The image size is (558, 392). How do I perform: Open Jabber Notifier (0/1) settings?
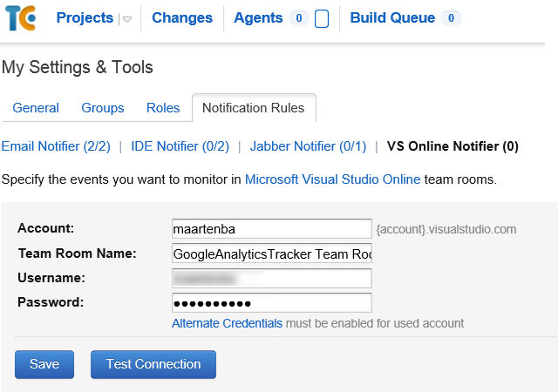[308, 146]
